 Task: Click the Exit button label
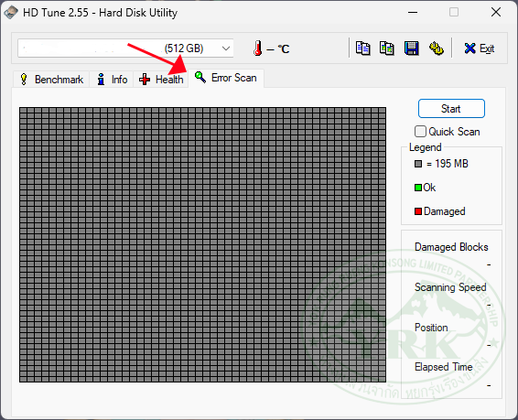coord(487,48)
